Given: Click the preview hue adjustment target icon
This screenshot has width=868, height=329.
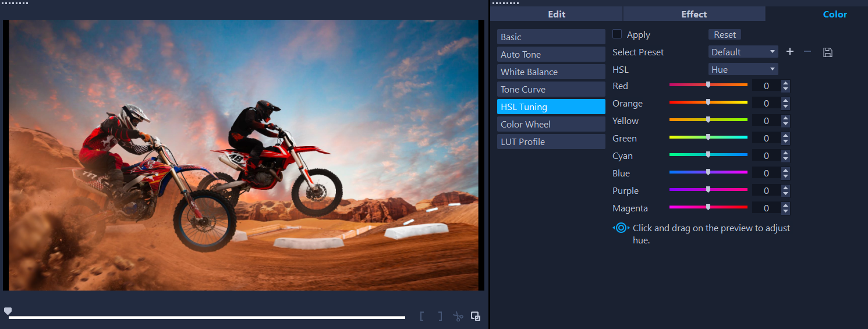Looking at the screenshot, I should pos(621,228).
